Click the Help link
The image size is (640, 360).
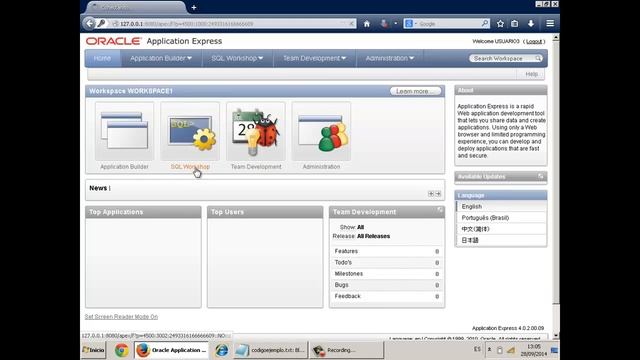coord(531,74)
